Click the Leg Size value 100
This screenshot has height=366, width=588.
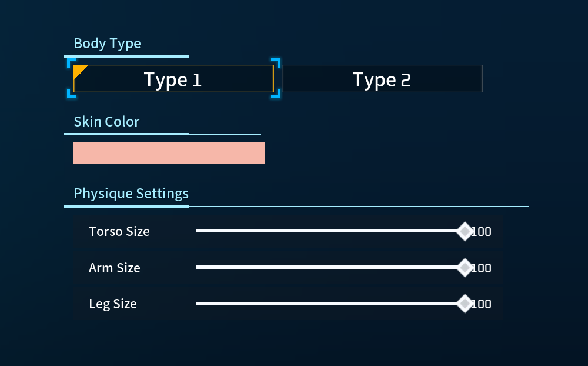482,304
